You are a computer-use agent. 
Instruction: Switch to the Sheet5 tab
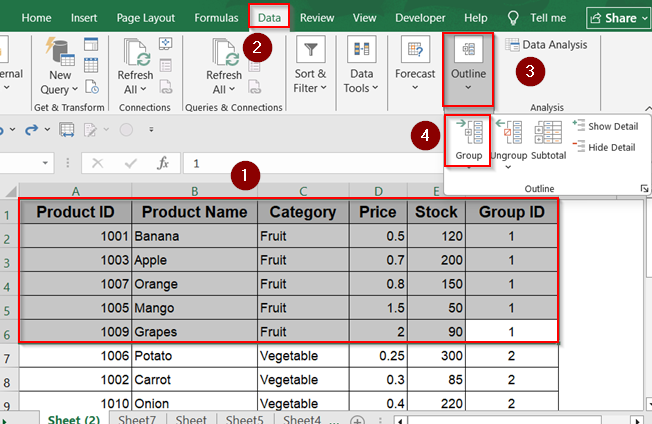[244, 419]
